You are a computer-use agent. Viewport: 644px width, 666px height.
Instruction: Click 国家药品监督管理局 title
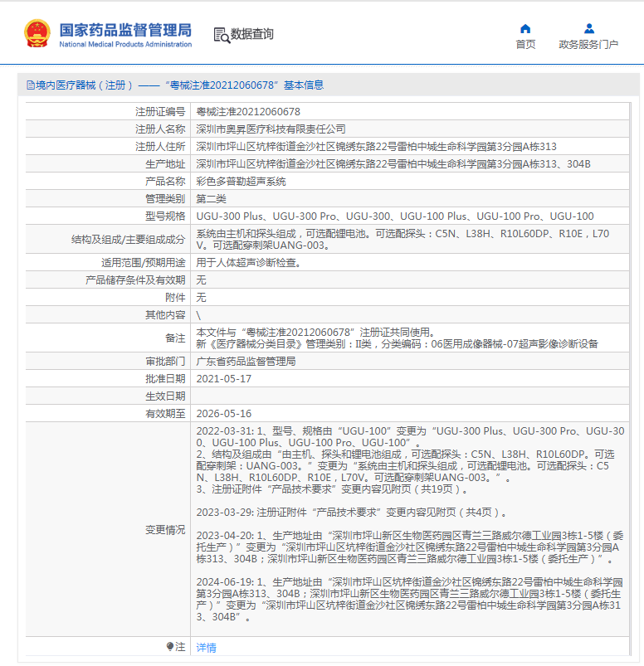pyautogui.click(x=125, y=30)
